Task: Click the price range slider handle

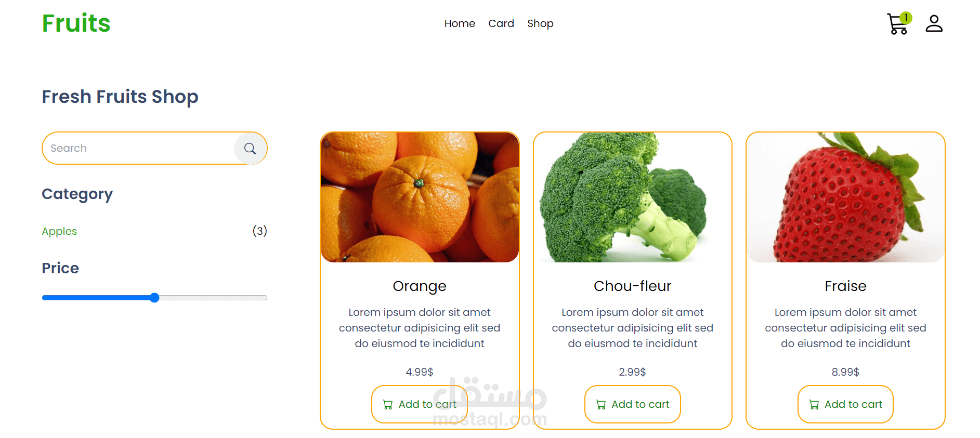Action: [x=154, y=298]
